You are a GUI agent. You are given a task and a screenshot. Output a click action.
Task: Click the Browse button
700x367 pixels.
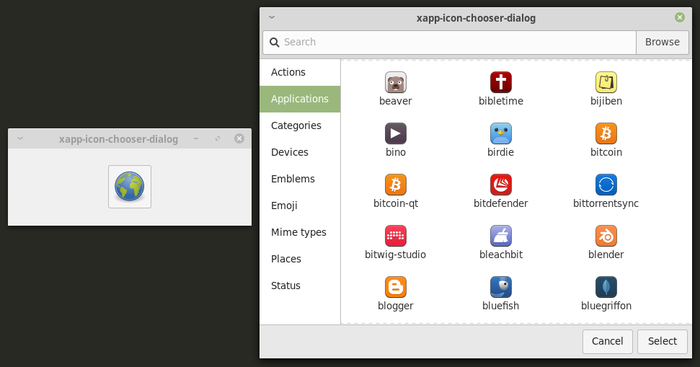point(662,42)
